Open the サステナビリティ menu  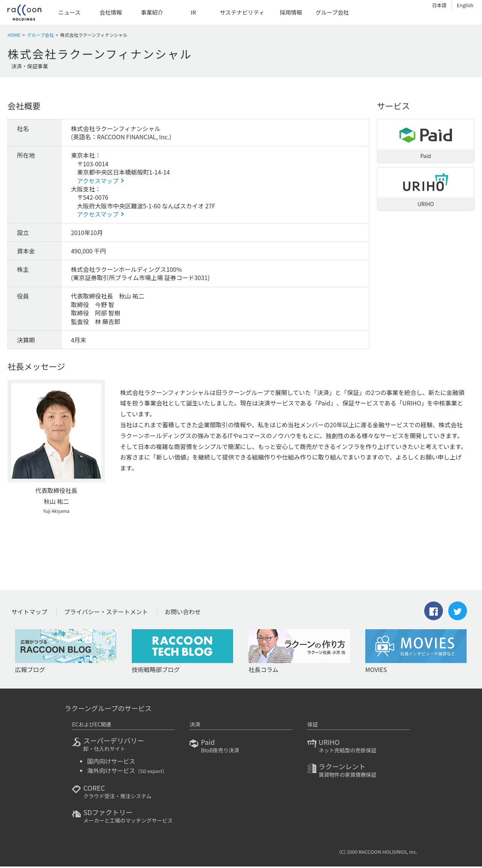pos(242,12)
